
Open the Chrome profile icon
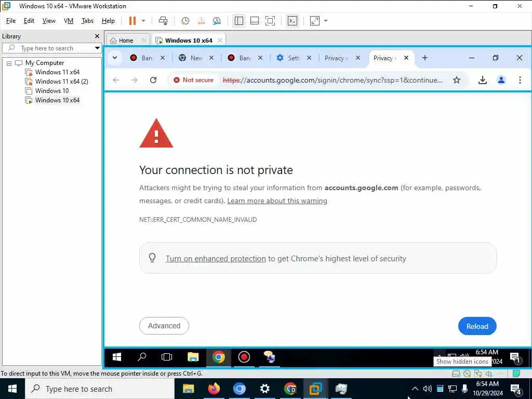point(501,80)
